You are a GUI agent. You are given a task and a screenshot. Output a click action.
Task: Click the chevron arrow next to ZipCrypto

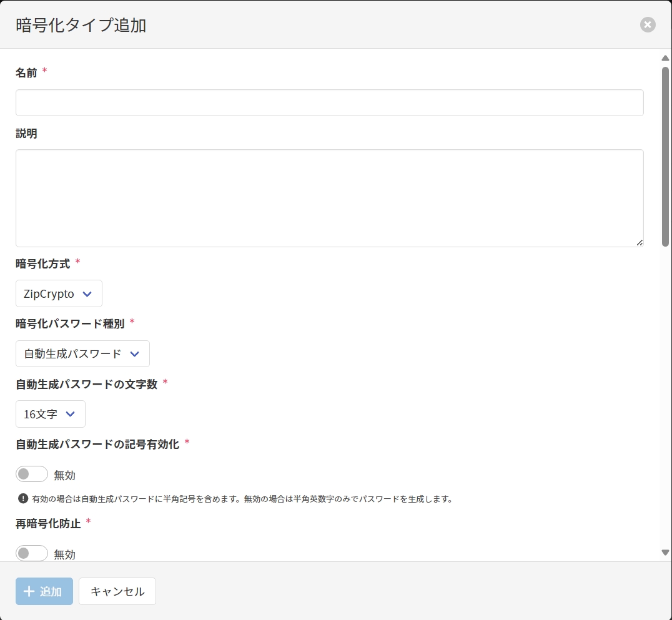[87, 294]
